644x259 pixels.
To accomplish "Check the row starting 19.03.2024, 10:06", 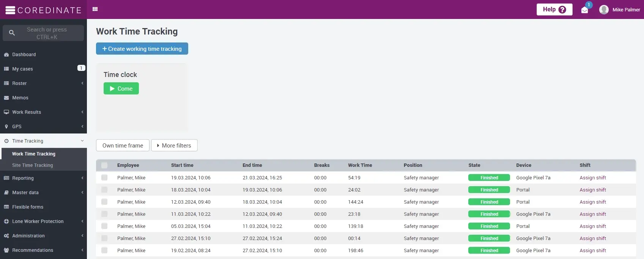I will [x=104, y=178].
